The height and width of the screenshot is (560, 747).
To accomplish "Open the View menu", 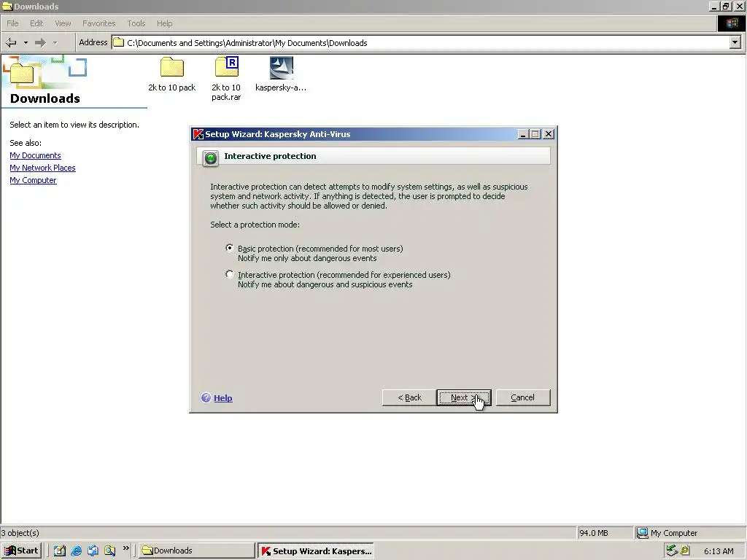I will [x=63, y=23].
